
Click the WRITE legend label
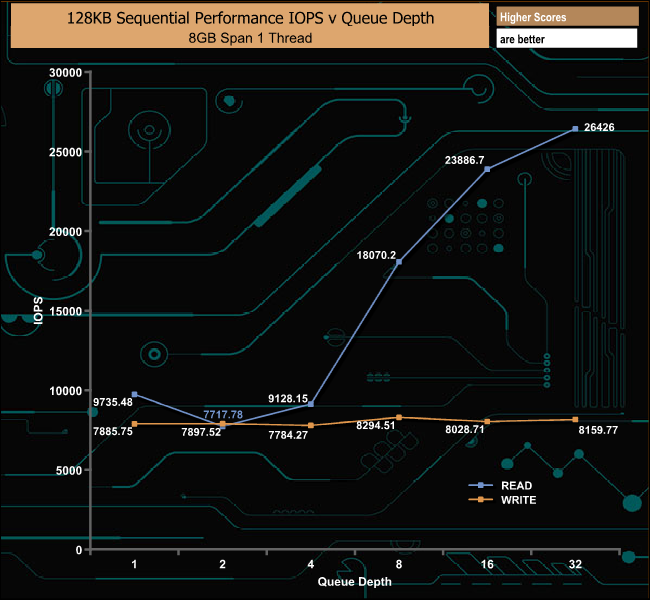click(518, 500)
